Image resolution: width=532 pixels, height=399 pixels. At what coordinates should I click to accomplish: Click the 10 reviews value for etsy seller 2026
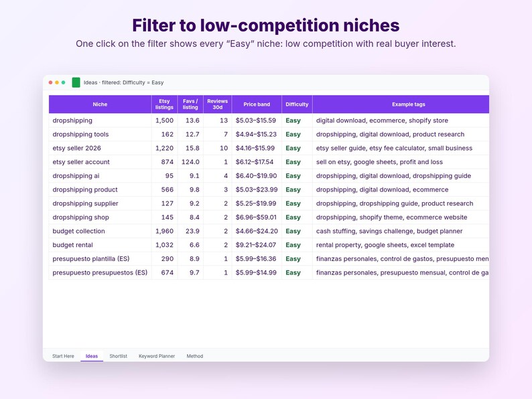click(x=218, y=148)
